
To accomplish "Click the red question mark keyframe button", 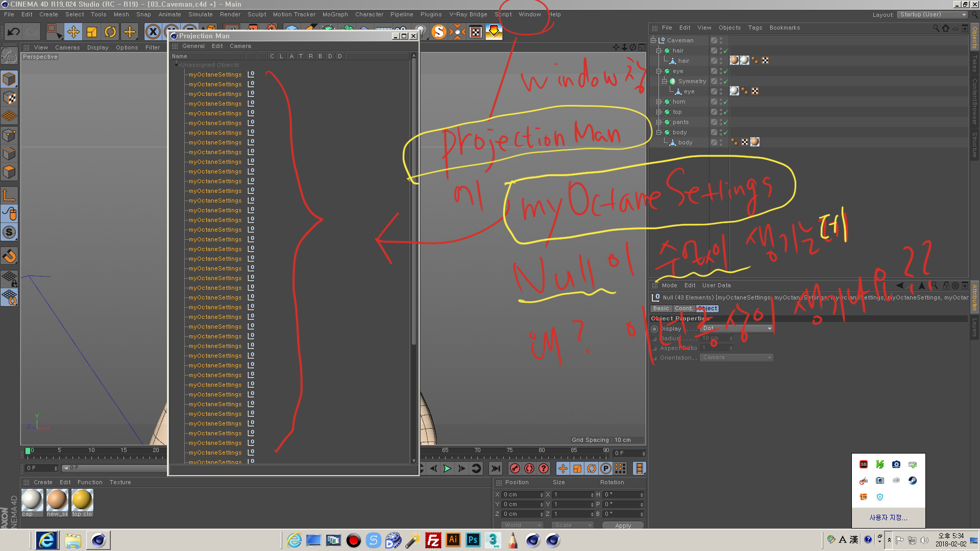I will click(x=544, y=468).
